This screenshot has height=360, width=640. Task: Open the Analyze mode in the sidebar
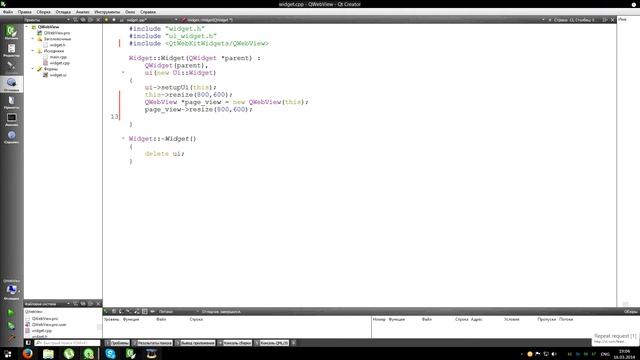(11, 120)
